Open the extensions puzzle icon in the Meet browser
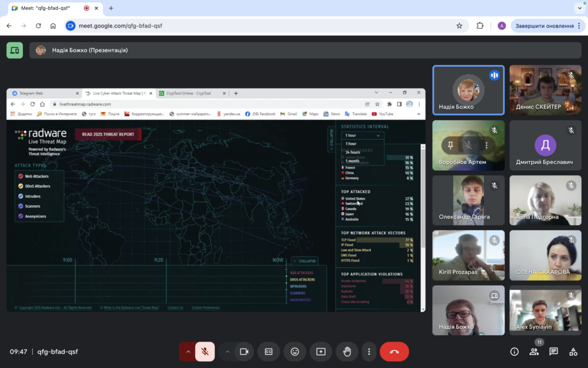 coord(479,26)
